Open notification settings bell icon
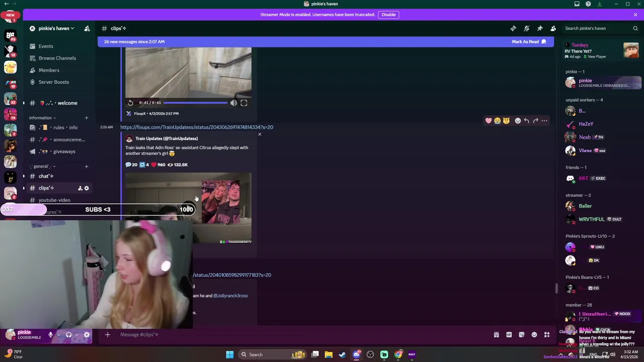 526,28
